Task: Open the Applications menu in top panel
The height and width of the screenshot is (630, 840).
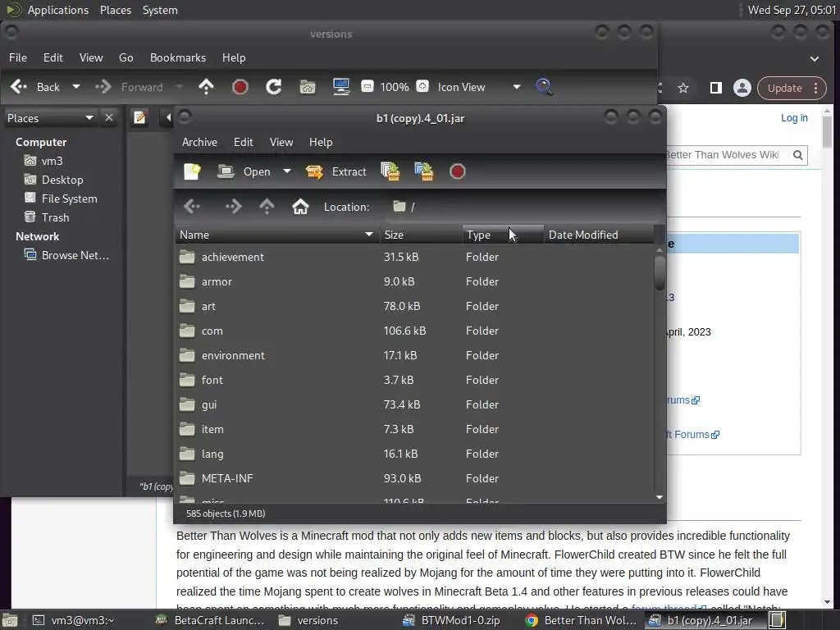Action: tap(58, 10)
